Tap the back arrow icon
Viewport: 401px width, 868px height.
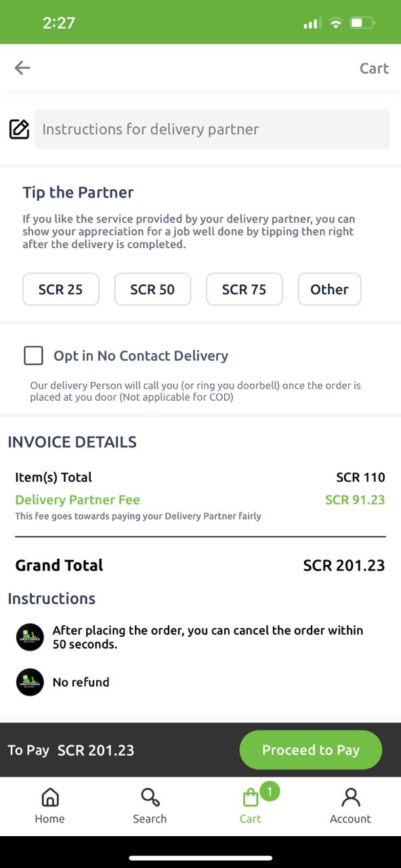[22, 68]
